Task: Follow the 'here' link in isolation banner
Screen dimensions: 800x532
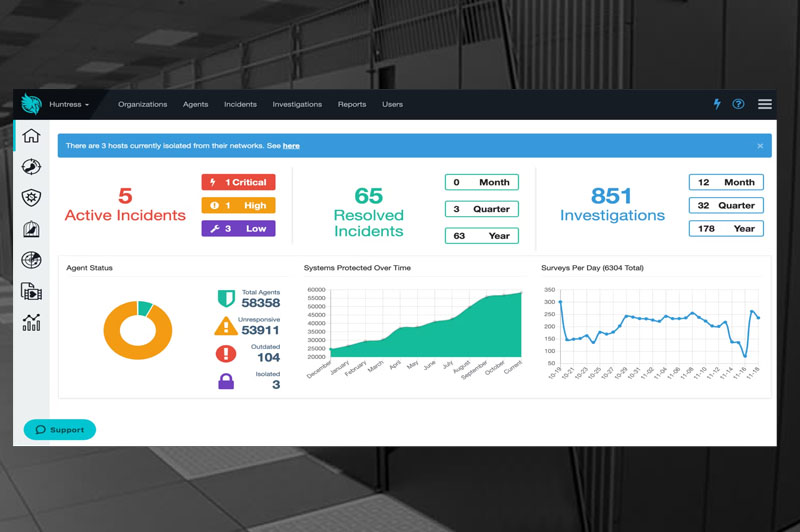Action: 291,146
